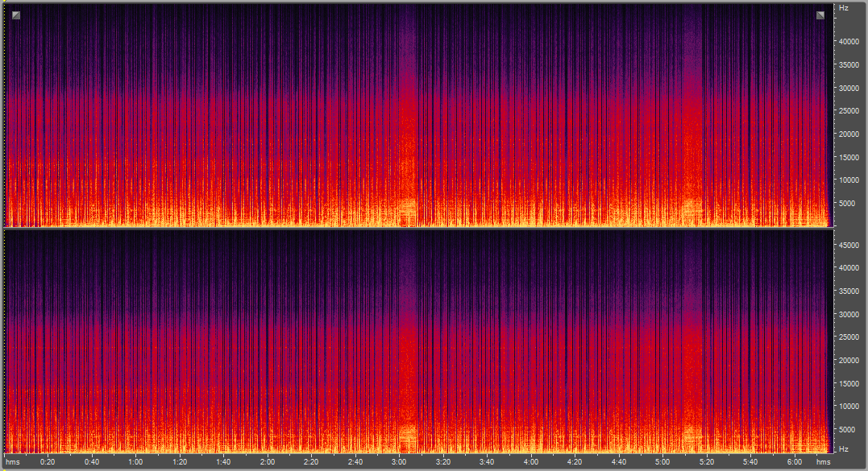This screenshot has width=868, height=471.
Task: Click '35000' on lower channel frequency scale
Action: pos(849,291)
